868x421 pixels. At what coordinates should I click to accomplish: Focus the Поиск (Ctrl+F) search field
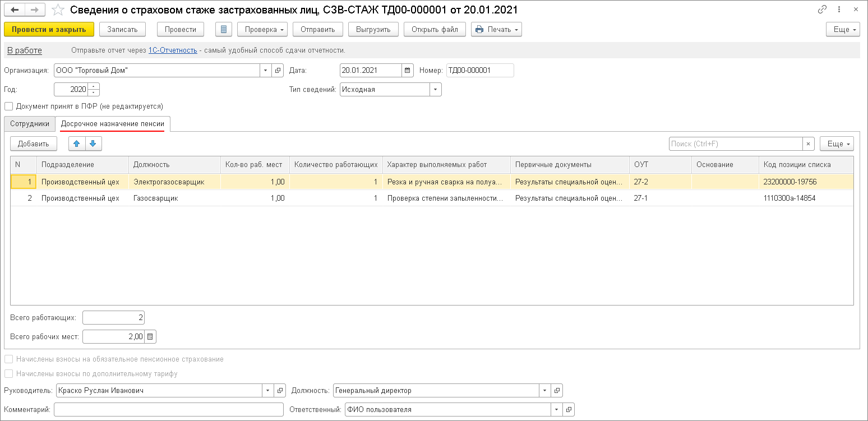point(736,144)
